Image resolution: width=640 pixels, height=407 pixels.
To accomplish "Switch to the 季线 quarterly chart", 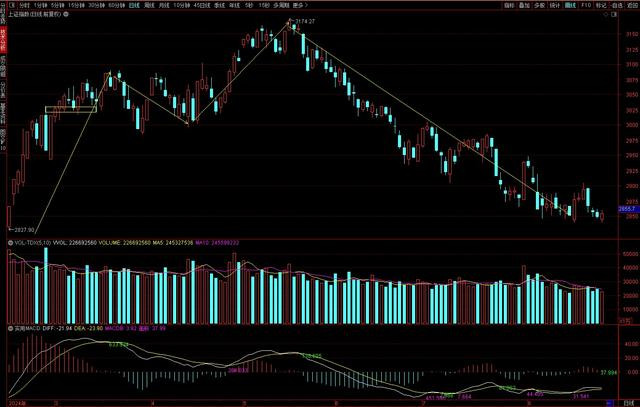I will [x=220, y=5].
